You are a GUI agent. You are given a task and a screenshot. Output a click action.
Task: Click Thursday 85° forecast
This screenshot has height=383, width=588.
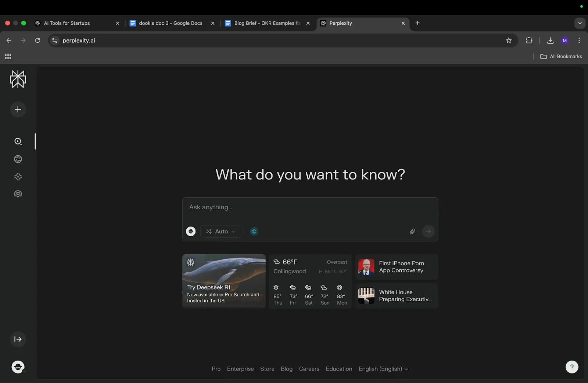278,295
